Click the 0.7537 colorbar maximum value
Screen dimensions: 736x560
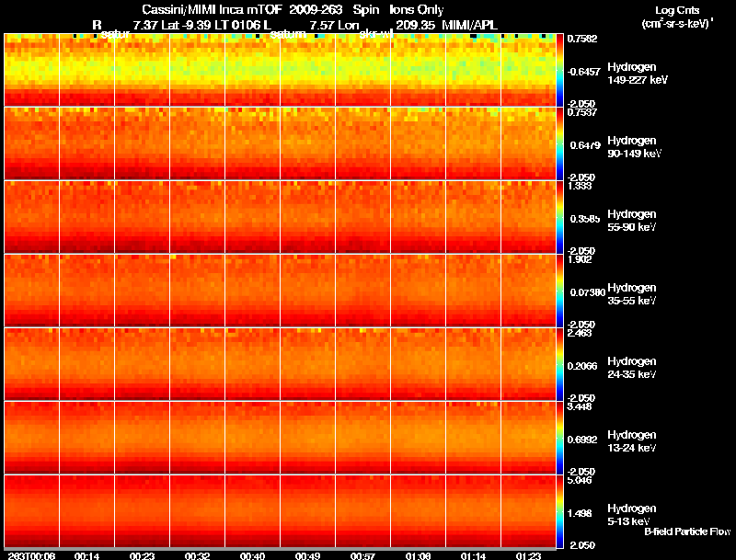click(582, 112)
